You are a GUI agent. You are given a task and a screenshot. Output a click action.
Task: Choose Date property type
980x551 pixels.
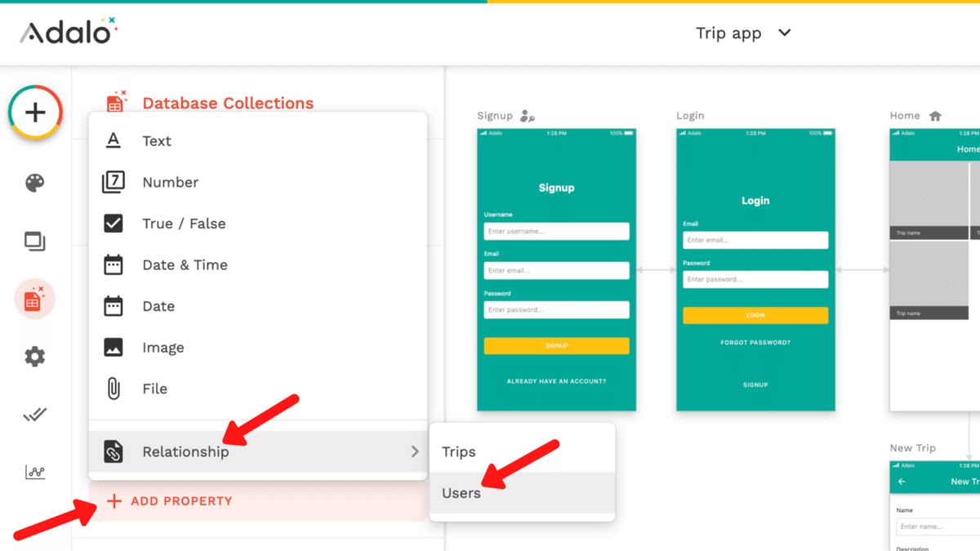(258, 306)
